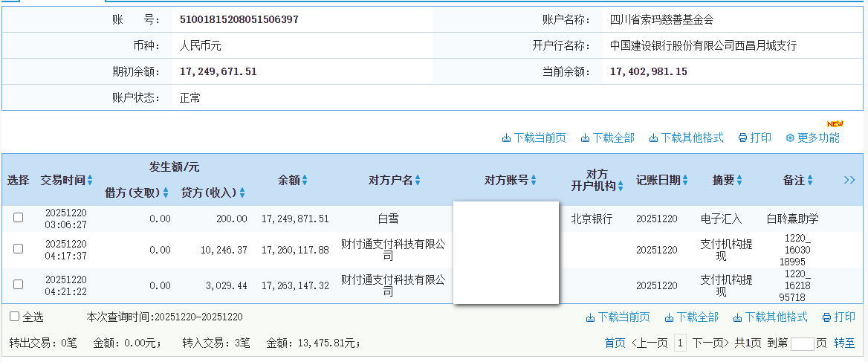Sort by 交易时间 column arrows
This screenshot has height=362, width=868.
point(90,180)
